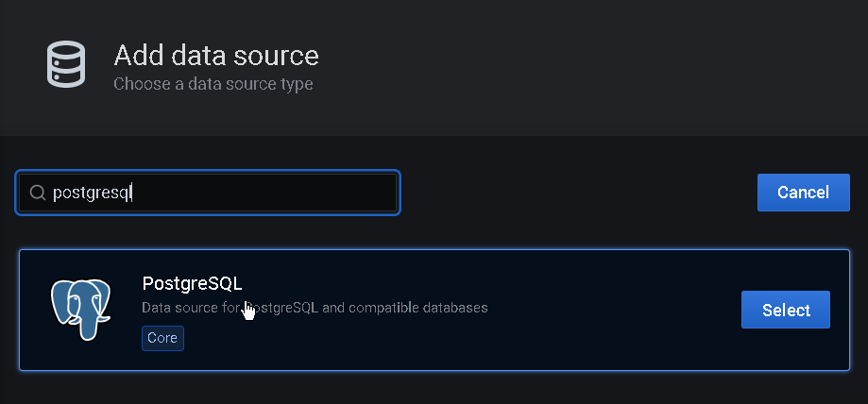Click the PostgreSQL card description text
This screenshot has width=868, height=404.
315,308
